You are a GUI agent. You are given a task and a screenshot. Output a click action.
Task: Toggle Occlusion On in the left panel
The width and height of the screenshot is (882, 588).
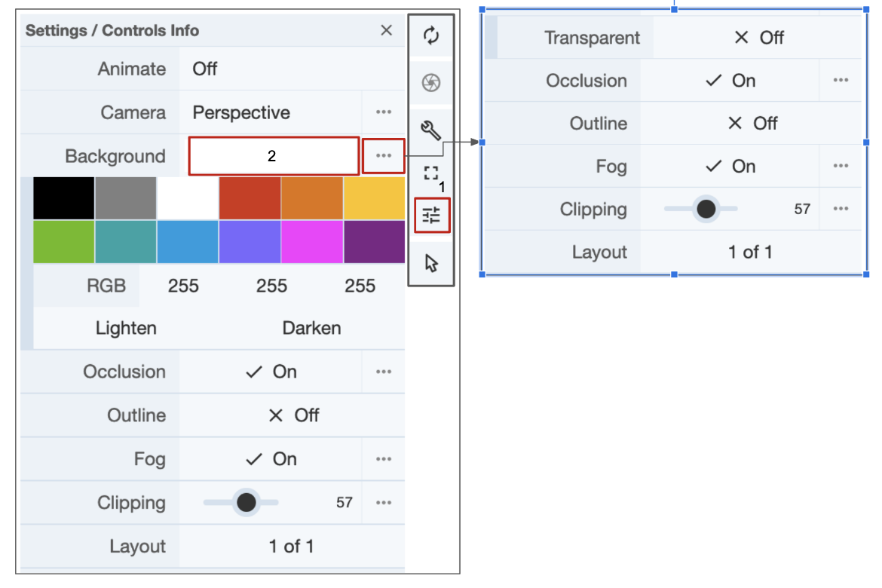coord(271,372)
